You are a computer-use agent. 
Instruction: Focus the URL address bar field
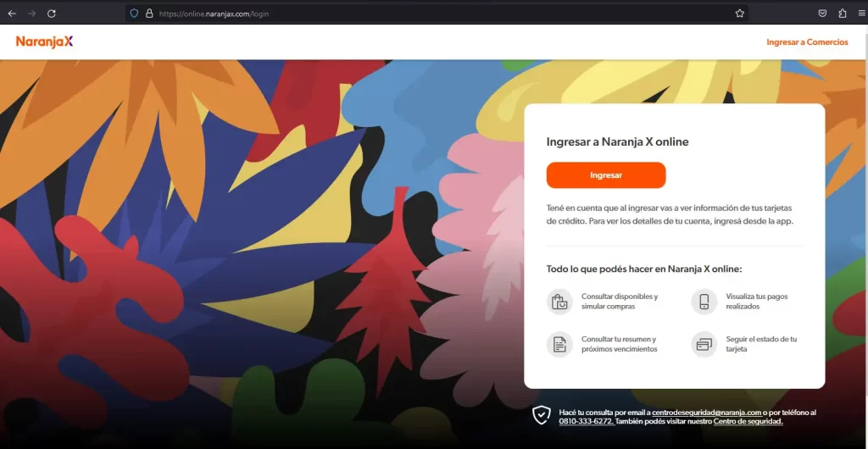(424, 14)
